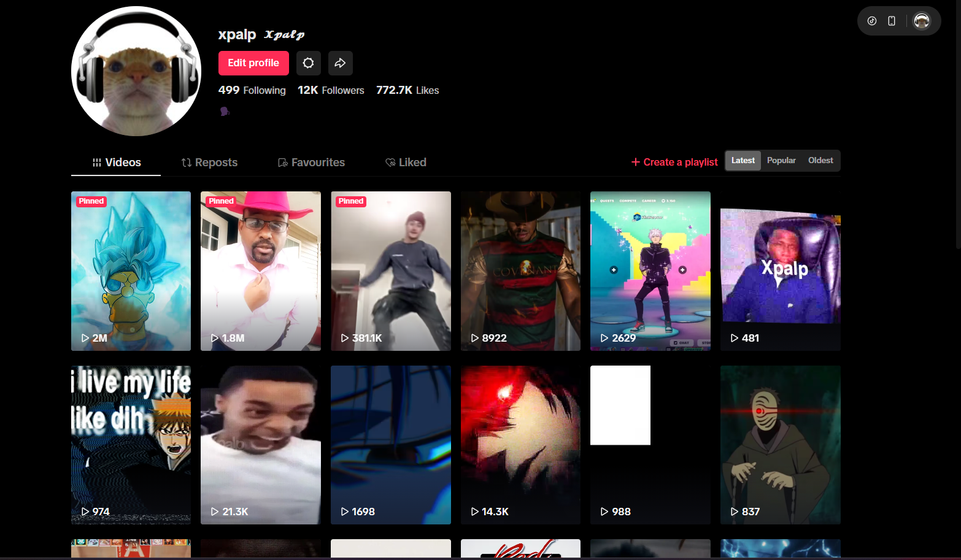Open the 12K Followers list
Image resolution: width=961 pixels, height=560 pixels.
pos(331,90)
